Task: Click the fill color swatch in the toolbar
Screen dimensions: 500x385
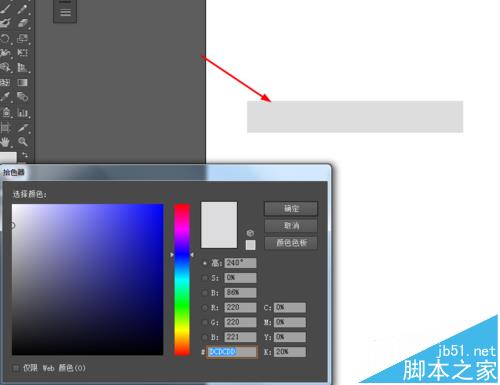Action: pyautogui.click(x=8, y=158)
